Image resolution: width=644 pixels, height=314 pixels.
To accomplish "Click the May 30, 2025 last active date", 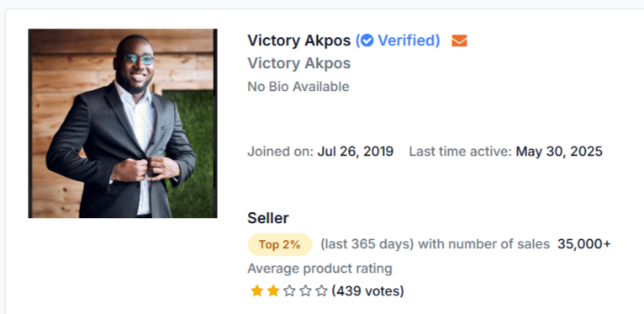I will (559, 152).
